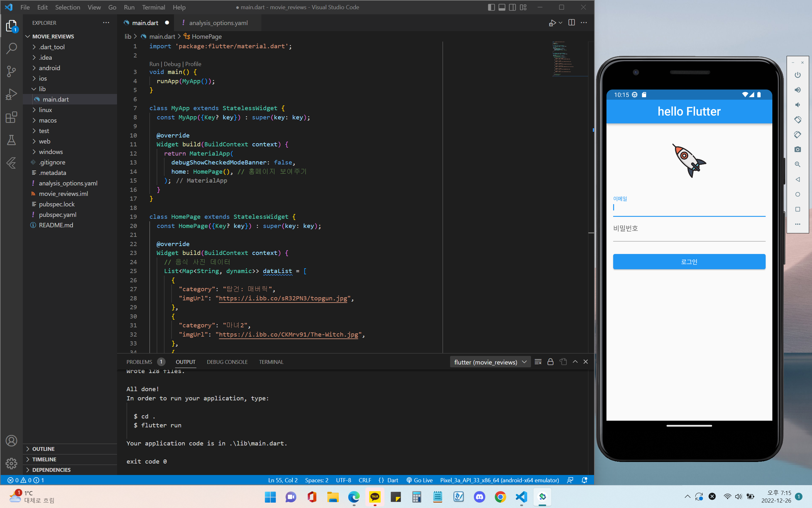Viewport: 812px width, 508px height.
Task: Click emulator volume up button
Action: 798,90
